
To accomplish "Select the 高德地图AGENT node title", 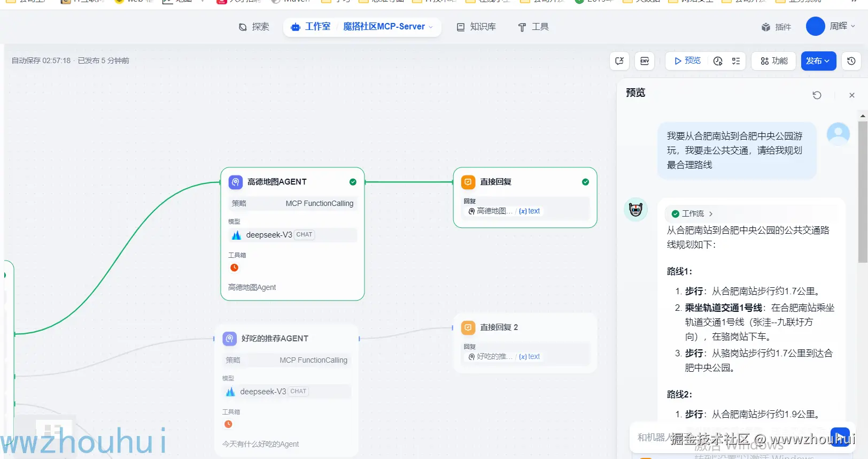I will coord(277,182).
